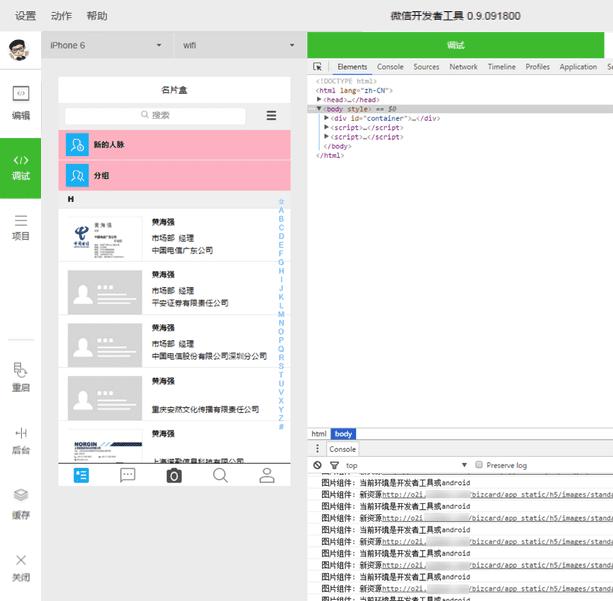Switch to the Sources tab
The image size is (613, 601).
tap(426, 67)
